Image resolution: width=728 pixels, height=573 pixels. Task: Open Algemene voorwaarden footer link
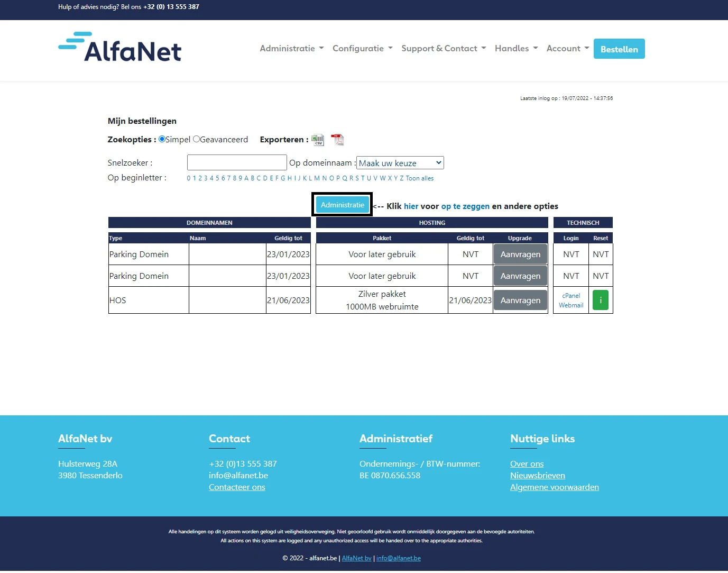click(554, 487)
